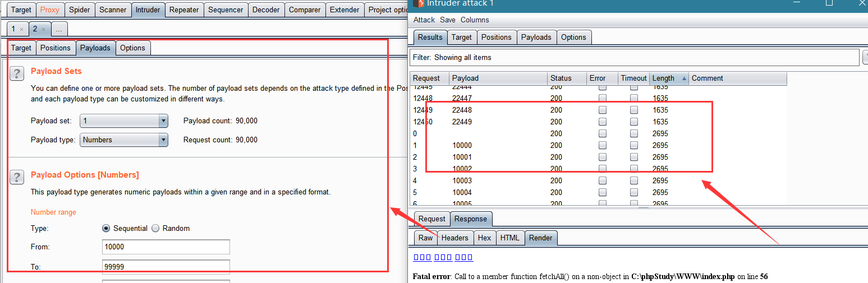View response in Raw format

(426, 238)
